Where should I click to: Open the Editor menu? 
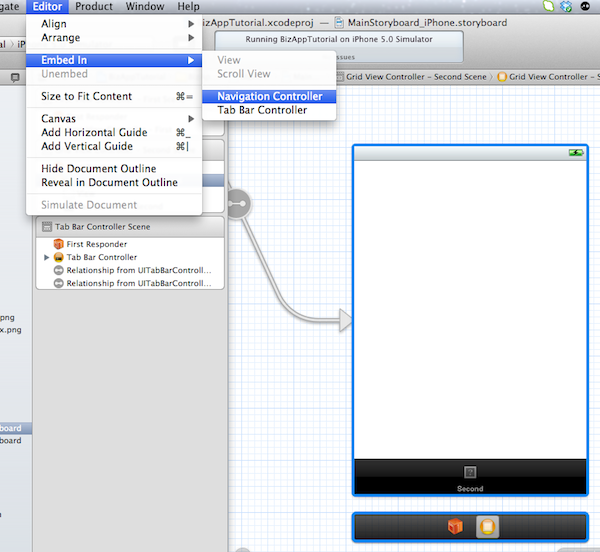(x=47, y=7)
